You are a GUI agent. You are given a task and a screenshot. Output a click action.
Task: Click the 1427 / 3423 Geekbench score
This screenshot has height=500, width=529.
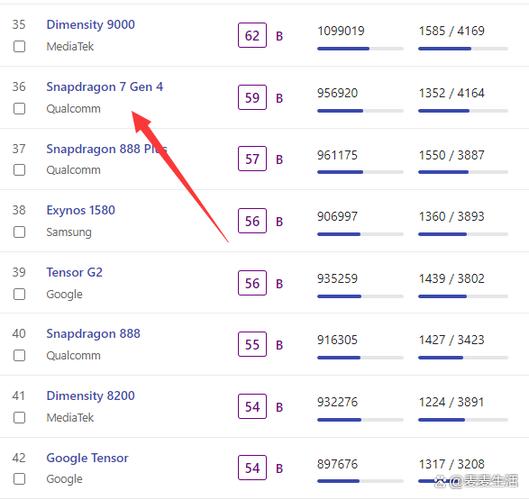451,340
